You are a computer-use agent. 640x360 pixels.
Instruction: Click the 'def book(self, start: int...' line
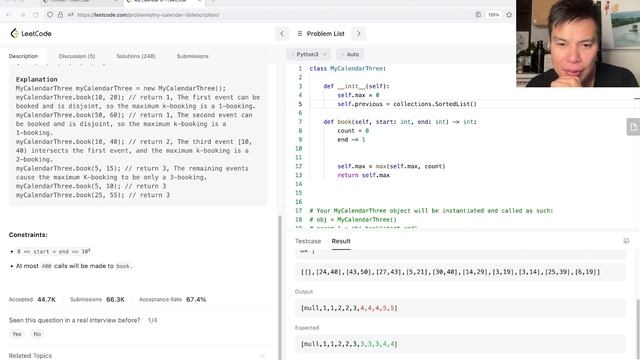pyautogui.click(x=400, y=122)
